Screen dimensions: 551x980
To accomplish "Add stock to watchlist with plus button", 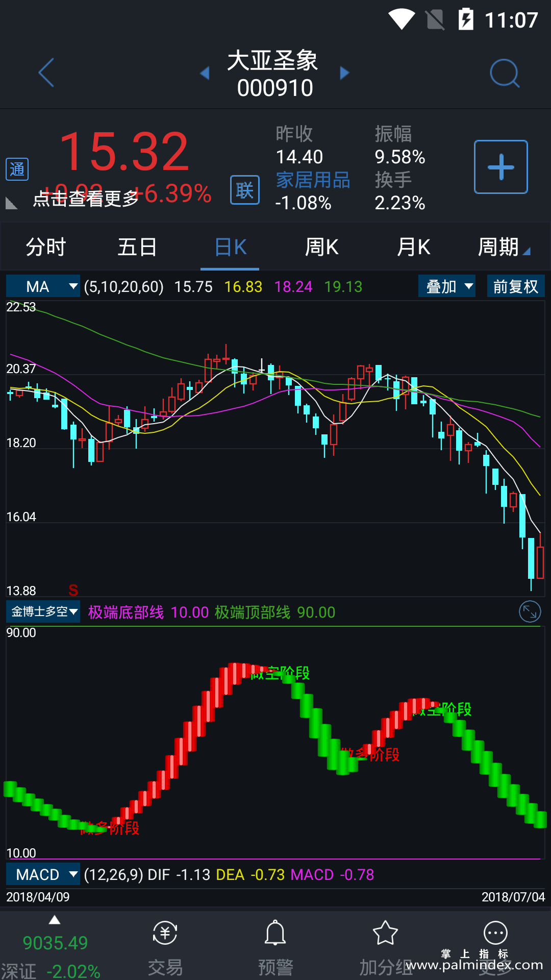I will coord(501,167).
